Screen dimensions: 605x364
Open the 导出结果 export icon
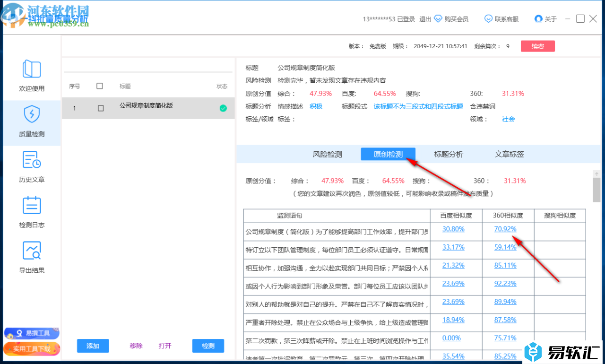point(32,251)
